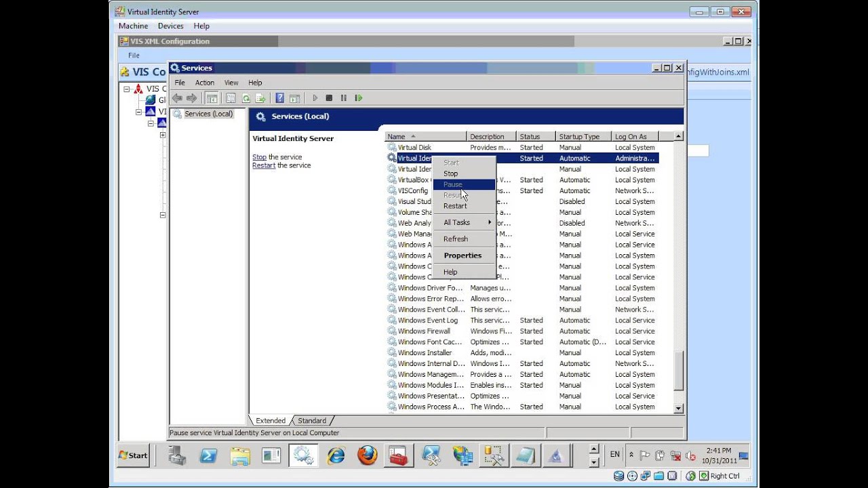Choose Stop in the context menu

tap(464, 174)
